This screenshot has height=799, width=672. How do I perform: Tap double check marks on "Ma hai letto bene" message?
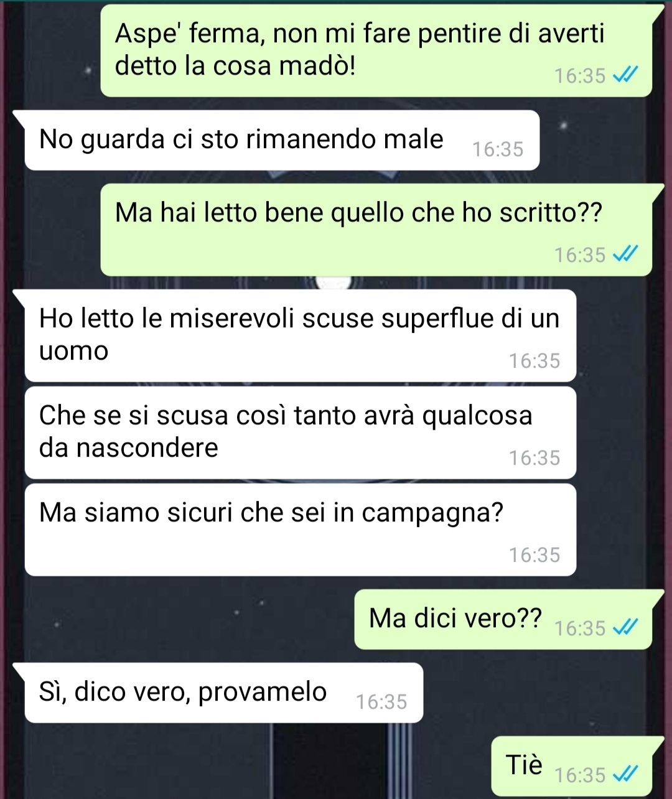(x=625, y=255)
